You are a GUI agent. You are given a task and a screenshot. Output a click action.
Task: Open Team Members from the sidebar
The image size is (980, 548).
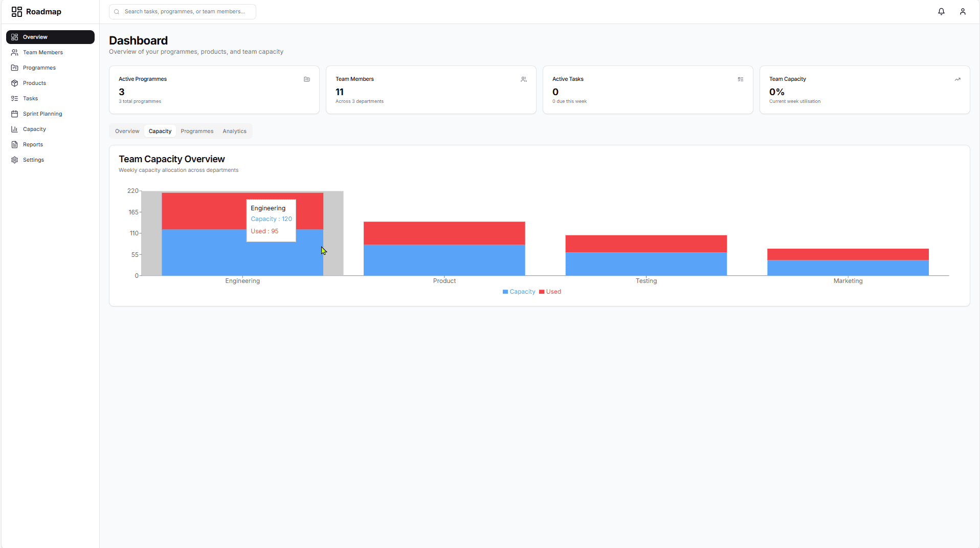(42, 52)
